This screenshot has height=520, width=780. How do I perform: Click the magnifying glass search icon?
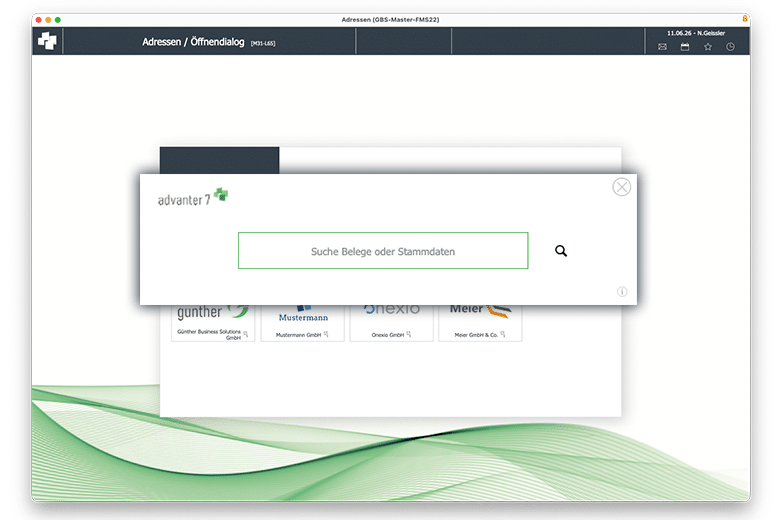coord(561,251)
